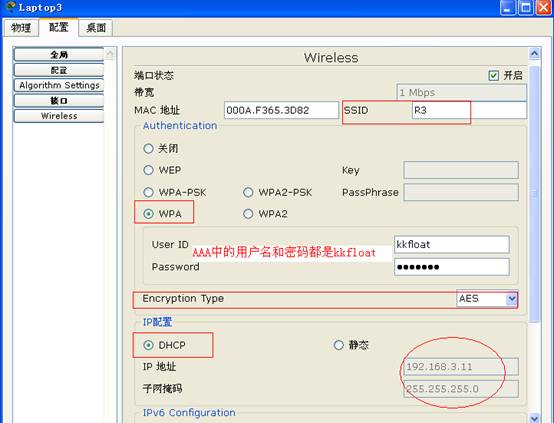Select 静态 static IP option

[338, 345]
